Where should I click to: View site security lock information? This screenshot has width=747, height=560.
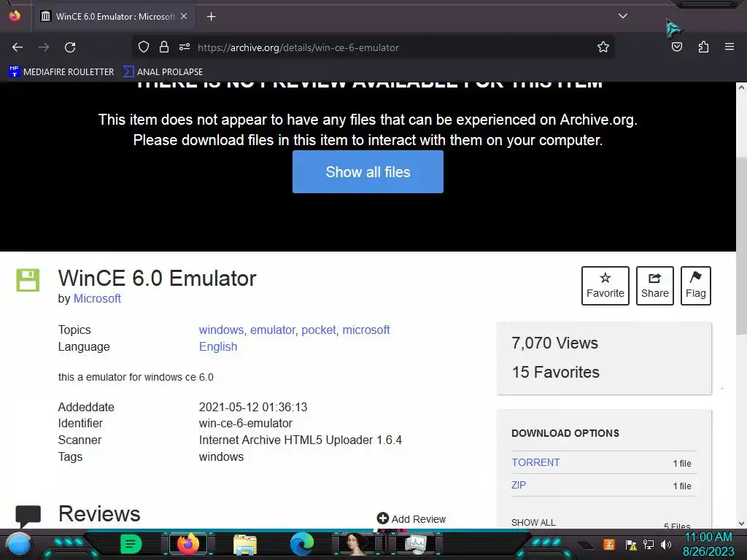coord(164,47)
